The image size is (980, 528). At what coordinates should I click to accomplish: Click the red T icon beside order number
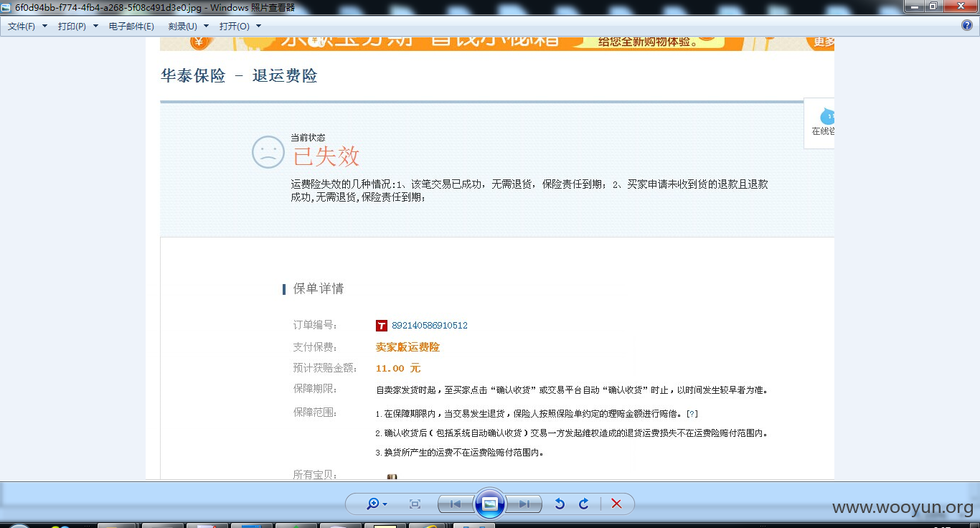(382, 326)
